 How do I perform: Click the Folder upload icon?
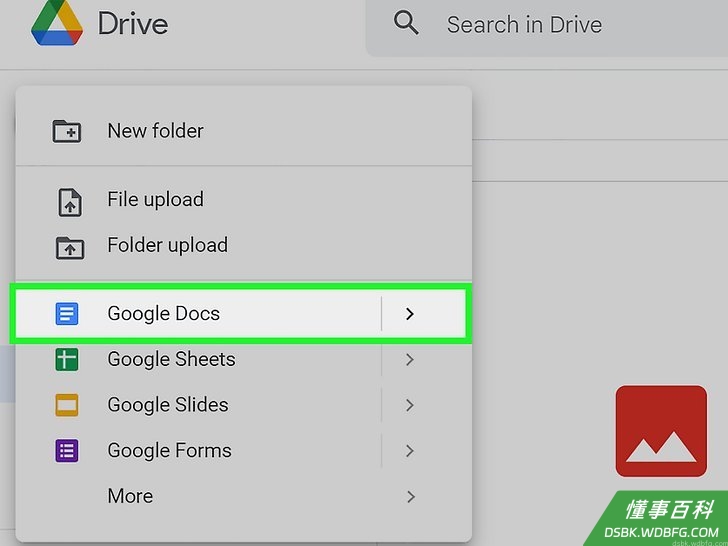70,247
